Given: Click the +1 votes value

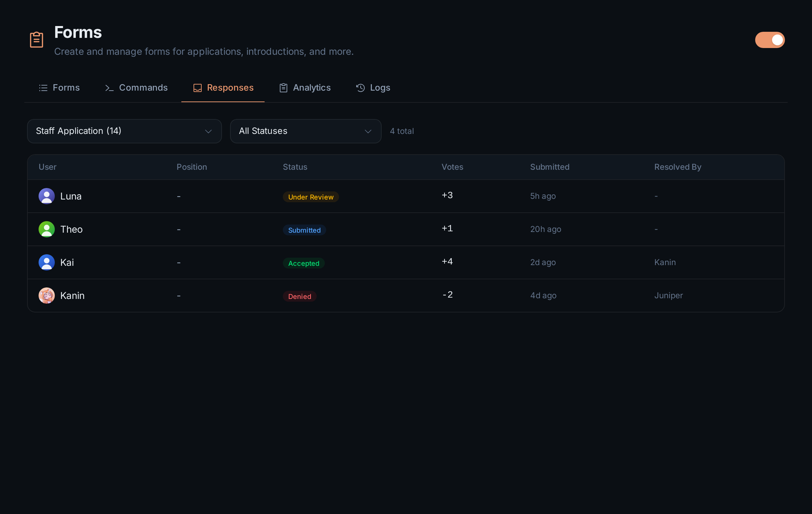Looking at the screenshot, I should 447,229.
